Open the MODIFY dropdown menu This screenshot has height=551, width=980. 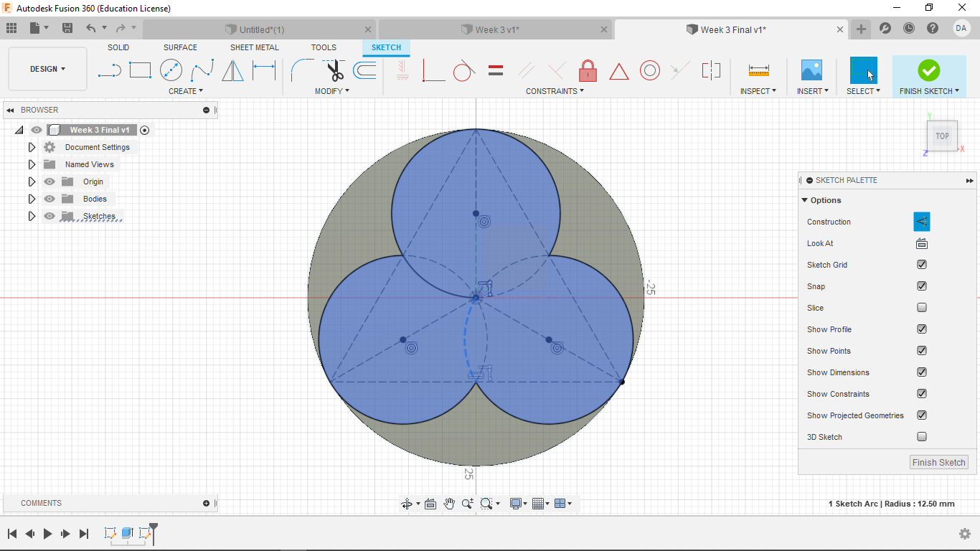point(332,91)
